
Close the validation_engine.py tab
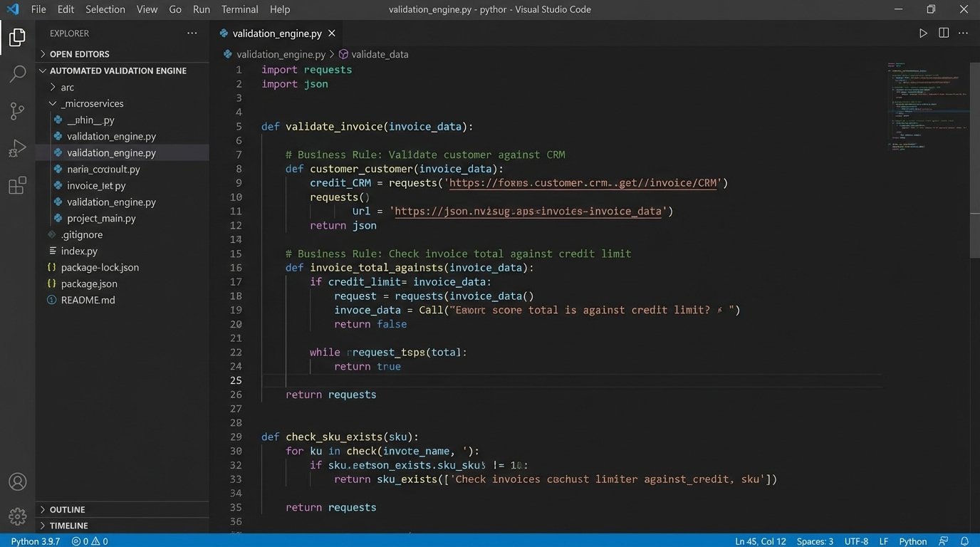click(332, 33)
